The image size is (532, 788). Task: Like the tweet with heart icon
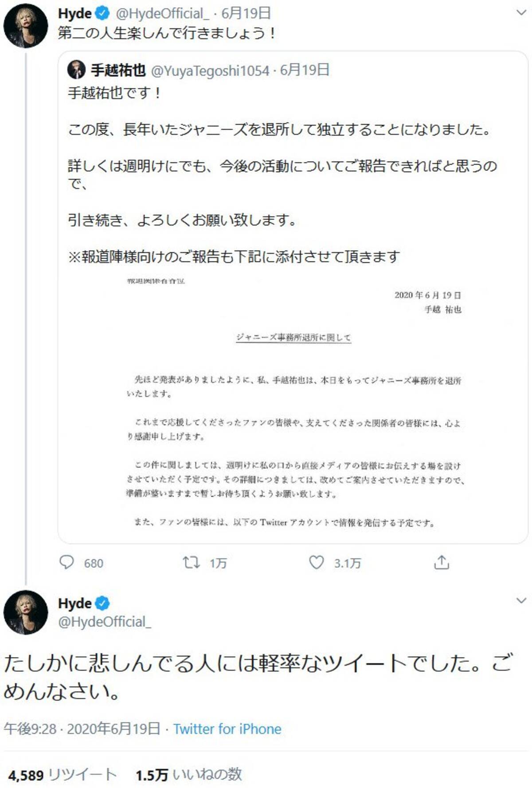coord(316,563)
